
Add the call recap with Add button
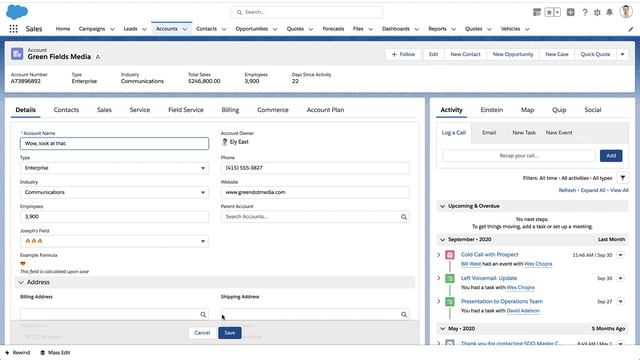coord(611,156)
